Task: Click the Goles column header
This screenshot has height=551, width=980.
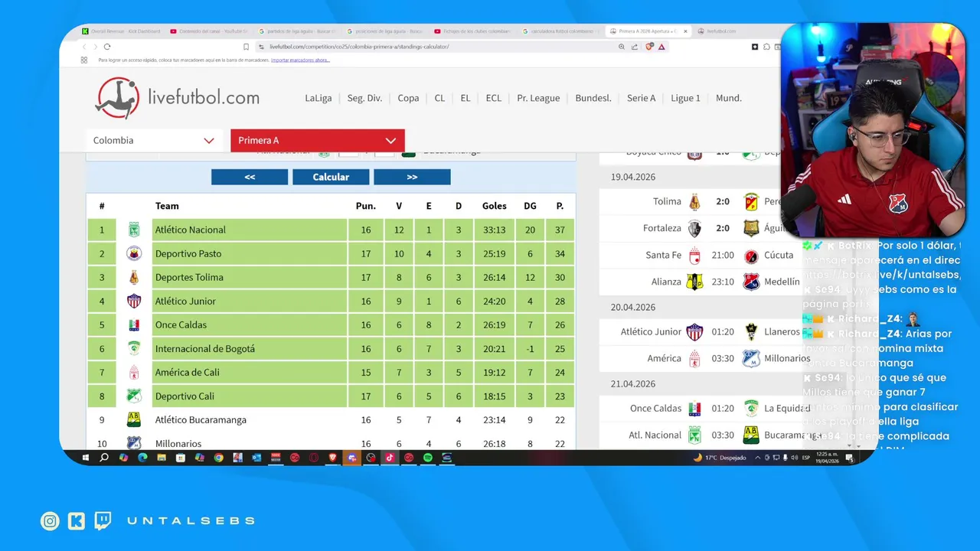Action: coord(495,206)
